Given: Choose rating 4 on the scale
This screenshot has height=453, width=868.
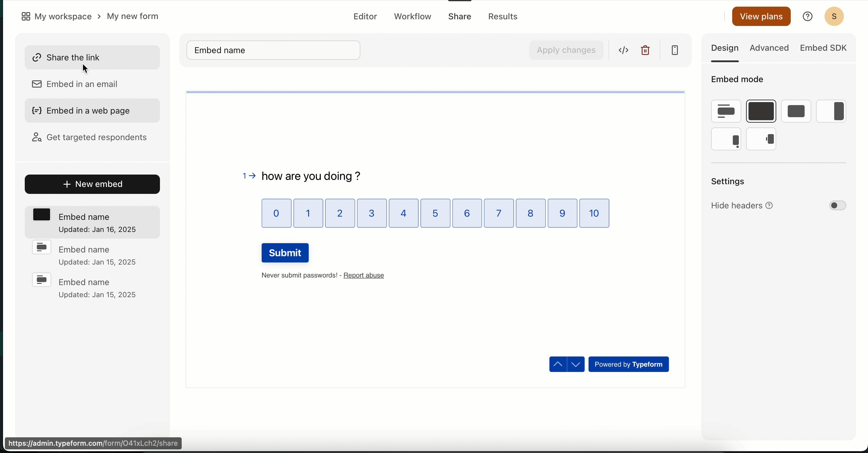Looking at the screenshot, I should point(404,213).
